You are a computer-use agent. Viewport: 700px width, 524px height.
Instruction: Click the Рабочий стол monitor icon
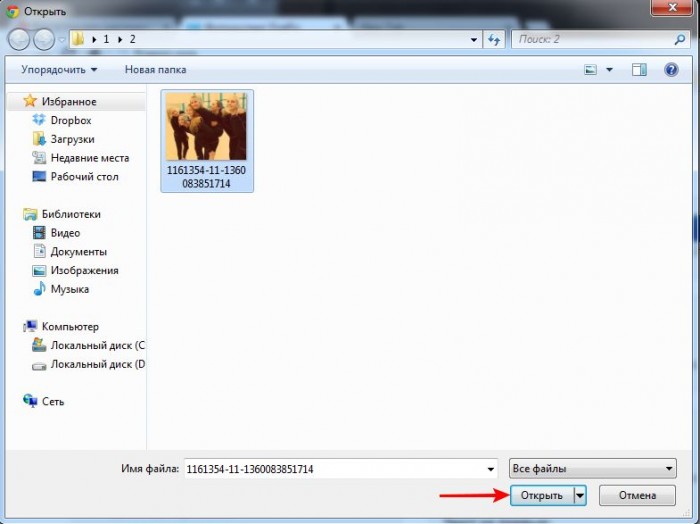(x=39, y=176)
